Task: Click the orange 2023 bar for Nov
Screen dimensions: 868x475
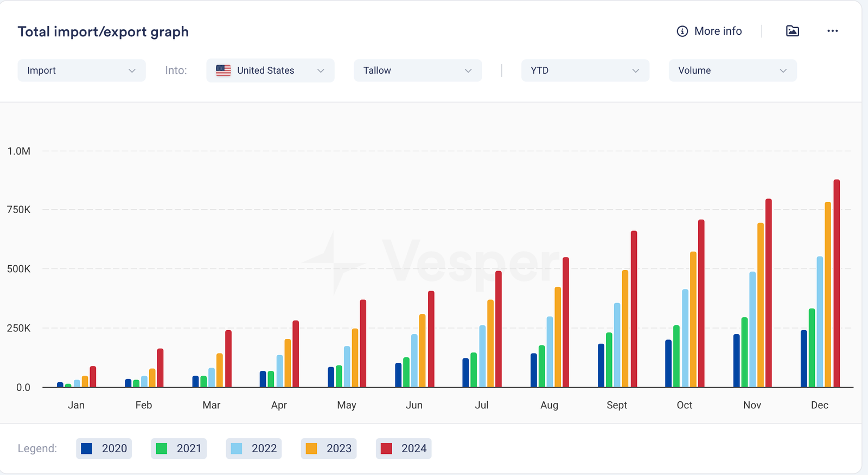Action: 761,305
